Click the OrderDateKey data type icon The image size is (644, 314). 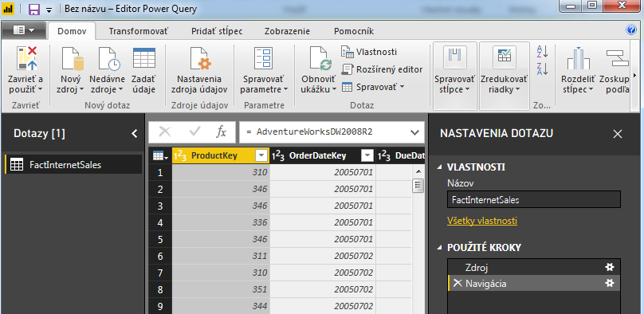coord(278,156)
